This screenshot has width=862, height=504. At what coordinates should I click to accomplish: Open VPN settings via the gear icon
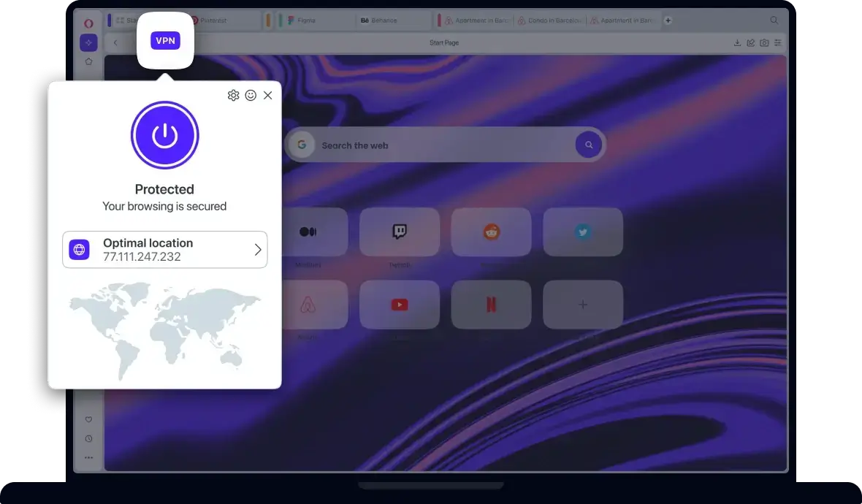tap(233, 95)
